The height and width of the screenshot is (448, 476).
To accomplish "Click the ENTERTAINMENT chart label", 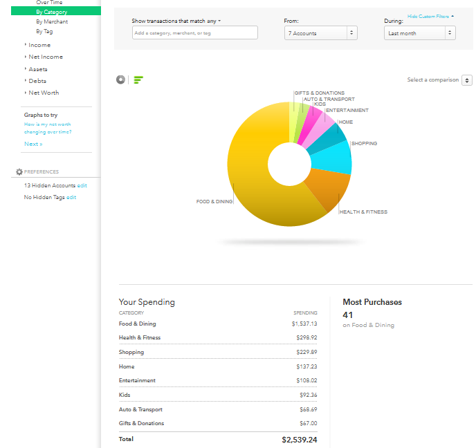I will [x=347, y=111].
